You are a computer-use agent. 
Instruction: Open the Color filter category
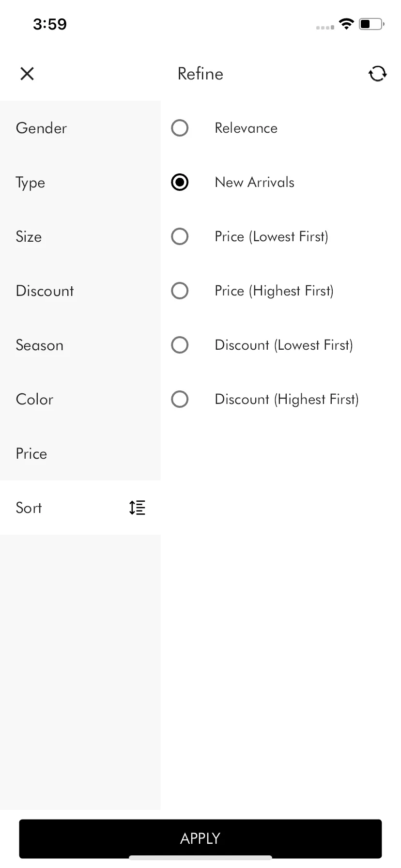80,399
